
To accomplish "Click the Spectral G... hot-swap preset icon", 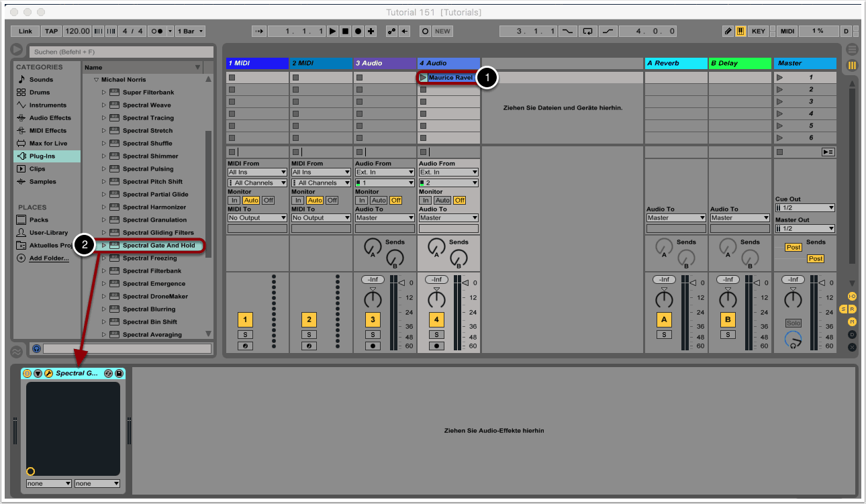I will tap(108, 373).
